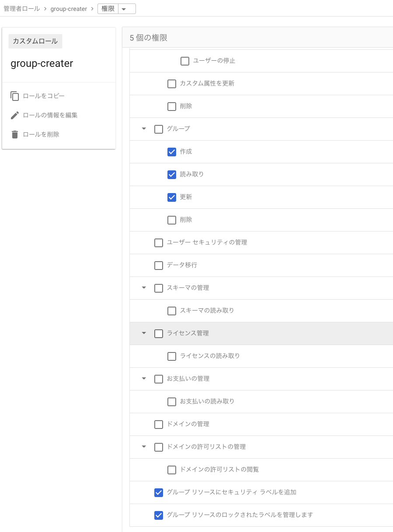
Task: Click ロールを削除 action
Action: [x=41, y=135]
